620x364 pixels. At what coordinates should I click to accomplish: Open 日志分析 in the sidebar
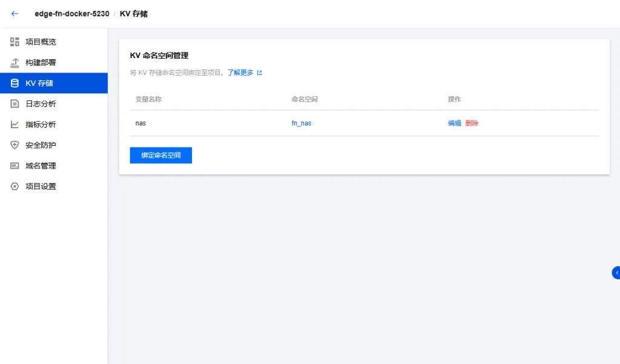click(41, 104)
